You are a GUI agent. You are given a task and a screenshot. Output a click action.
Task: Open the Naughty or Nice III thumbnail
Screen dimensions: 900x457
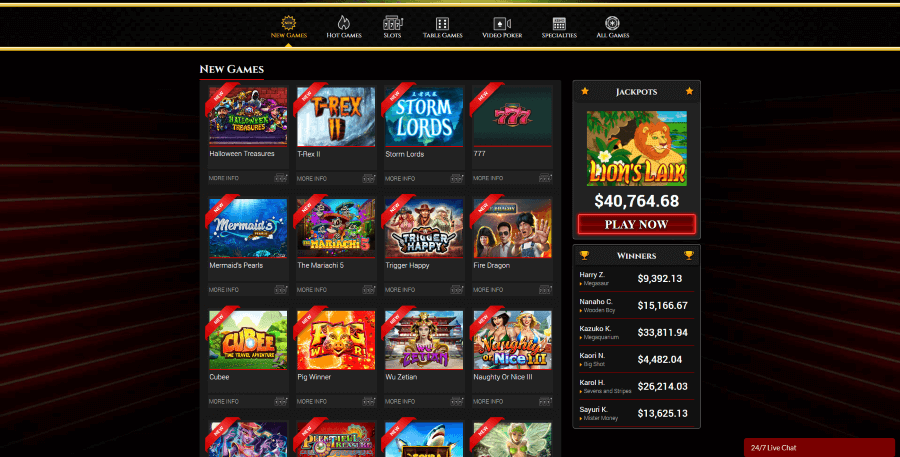513,340
